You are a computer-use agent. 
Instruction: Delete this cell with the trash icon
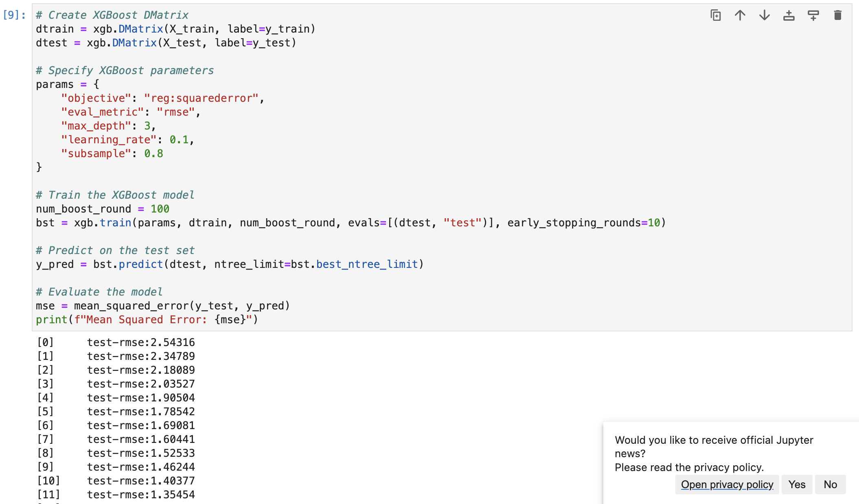coord(838,15)
